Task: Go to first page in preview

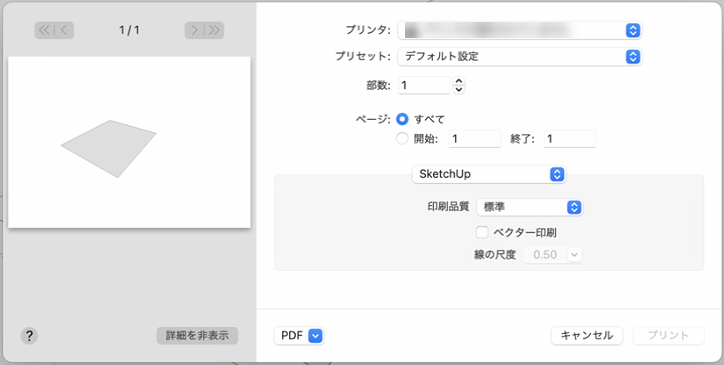Action: coord(45,30)
